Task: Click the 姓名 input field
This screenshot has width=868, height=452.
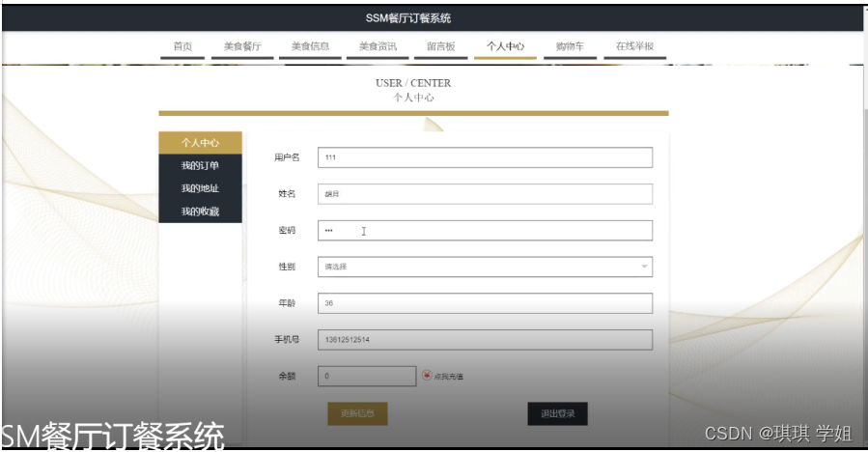Action: [x=485, y=194]
